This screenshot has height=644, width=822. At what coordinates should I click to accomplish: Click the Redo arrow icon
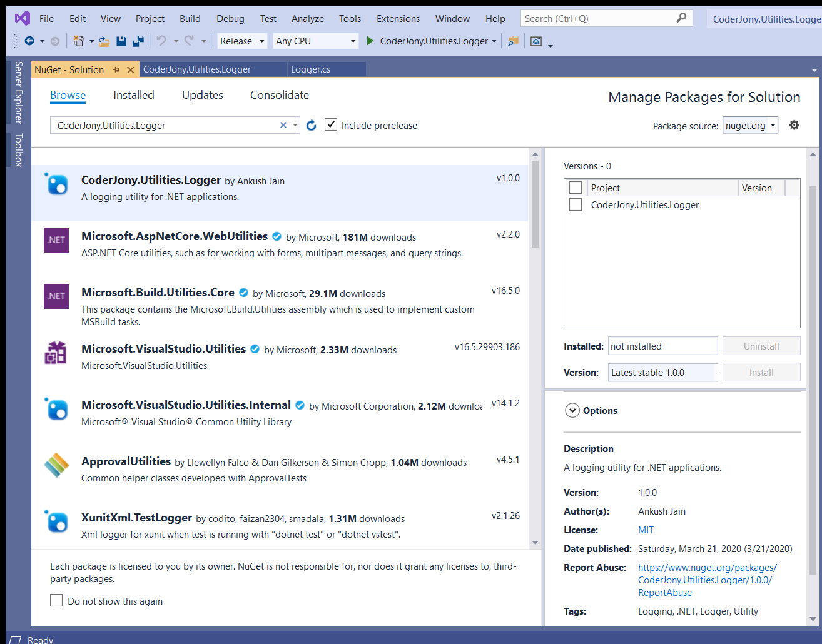(189, 41)
